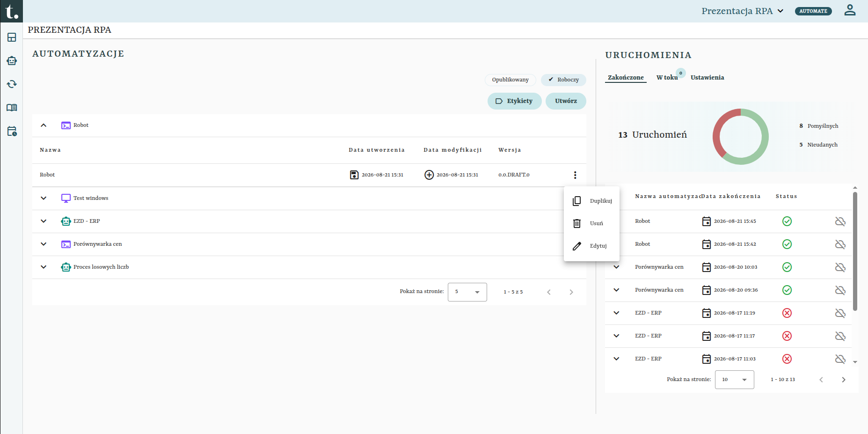Go to next page of runs list
This screenshot has width=868, height=434.
click(843, 380)
